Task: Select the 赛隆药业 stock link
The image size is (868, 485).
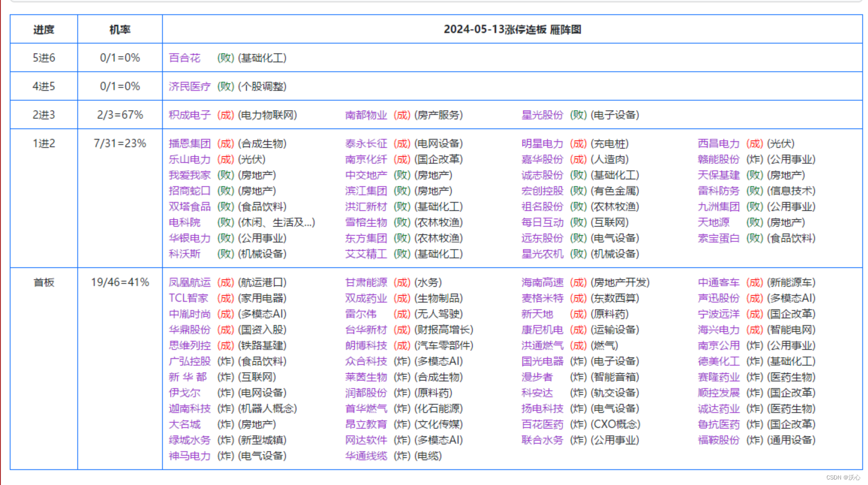Action: click(719, 377)
